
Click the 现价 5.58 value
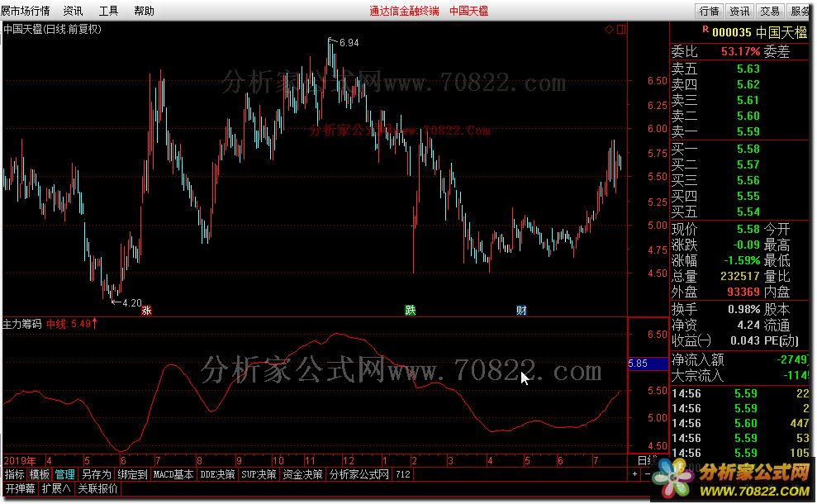(748, 230)
